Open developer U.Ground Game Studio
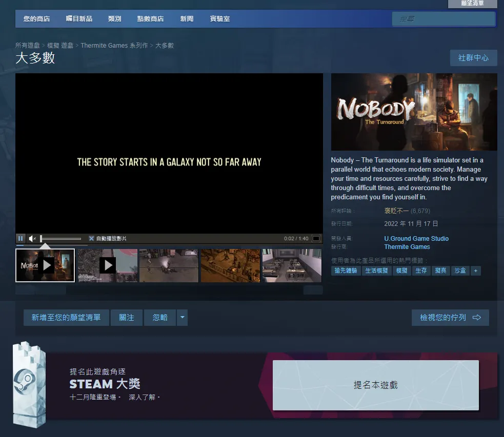 click(416, 239)
